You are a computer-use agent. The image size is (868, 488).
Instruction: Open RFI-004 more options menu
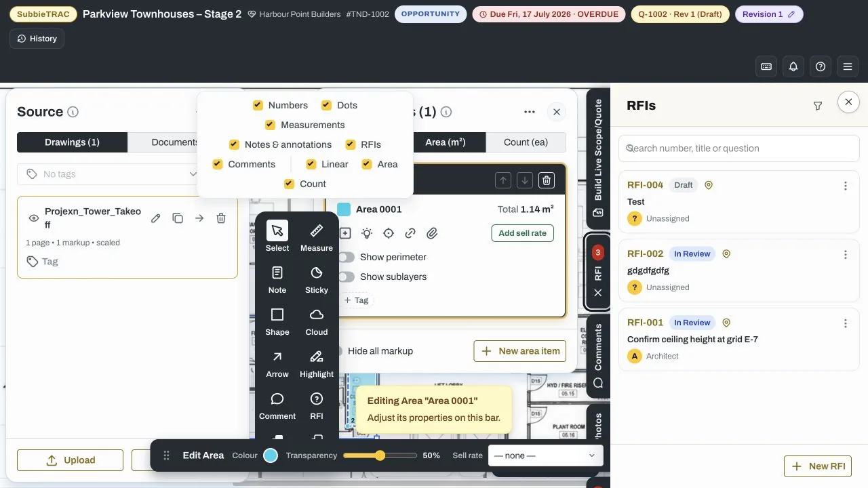846,186
